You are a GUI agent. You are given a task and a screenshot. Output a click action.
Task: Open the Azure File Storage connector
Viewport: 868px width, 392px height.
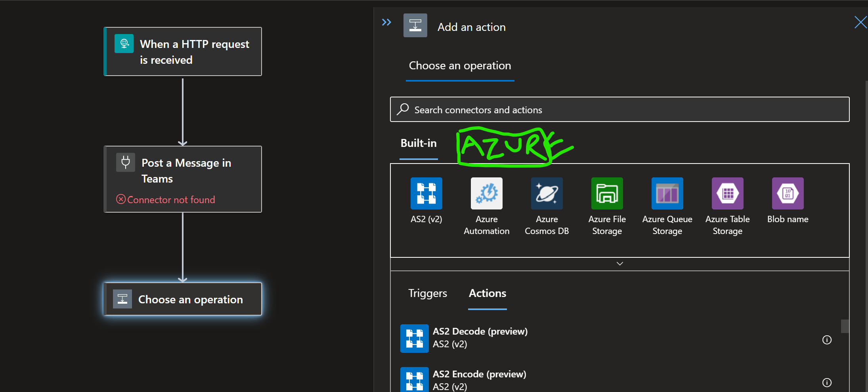point(607,194)
